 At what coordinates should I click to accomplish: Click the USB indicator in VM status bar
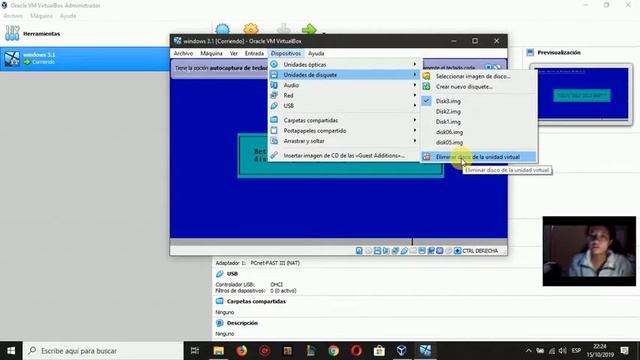tap(404, 251)
